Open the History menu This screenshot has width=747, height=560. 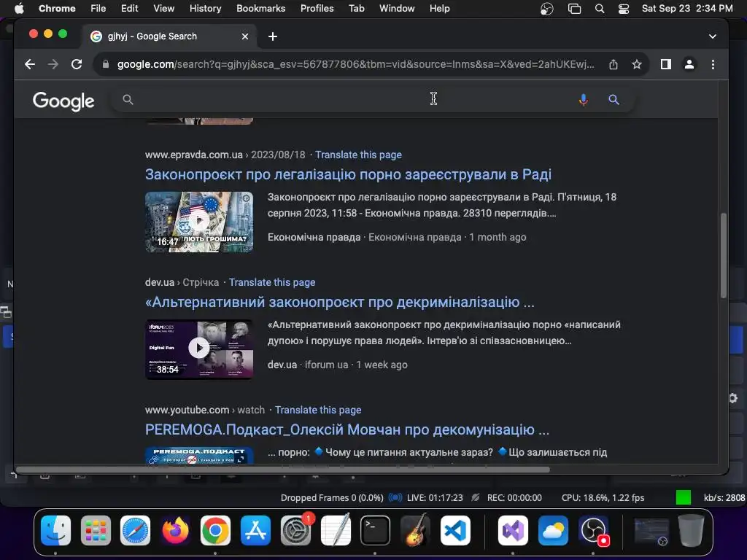click(x=205, y=9)
